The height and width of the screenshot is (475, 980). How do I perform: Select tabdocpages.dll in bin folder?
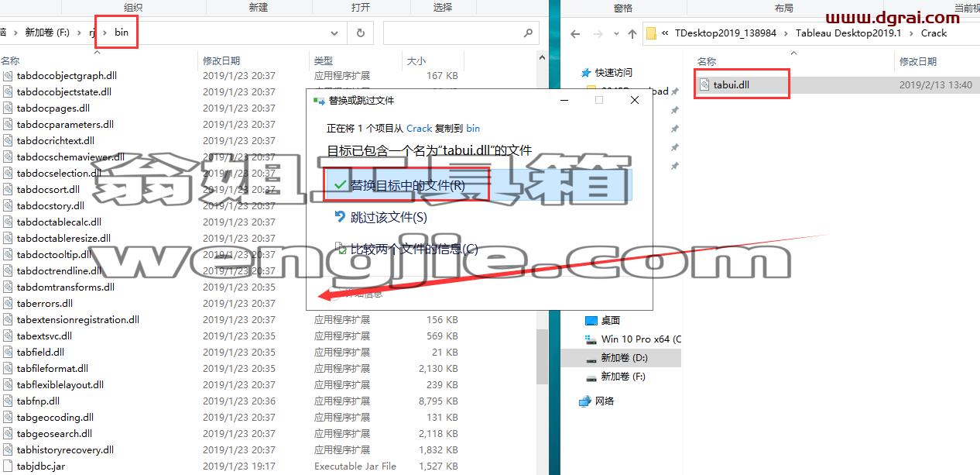(53, 108)
